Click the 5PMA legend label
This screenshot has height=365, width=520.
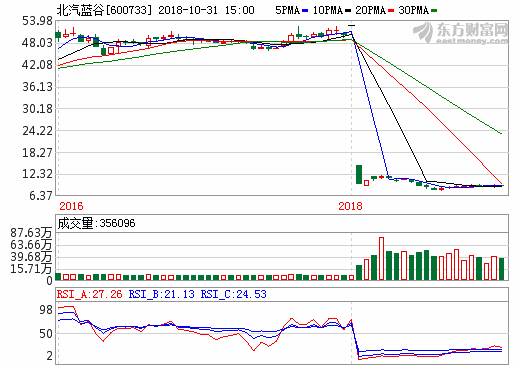(287, 10)
